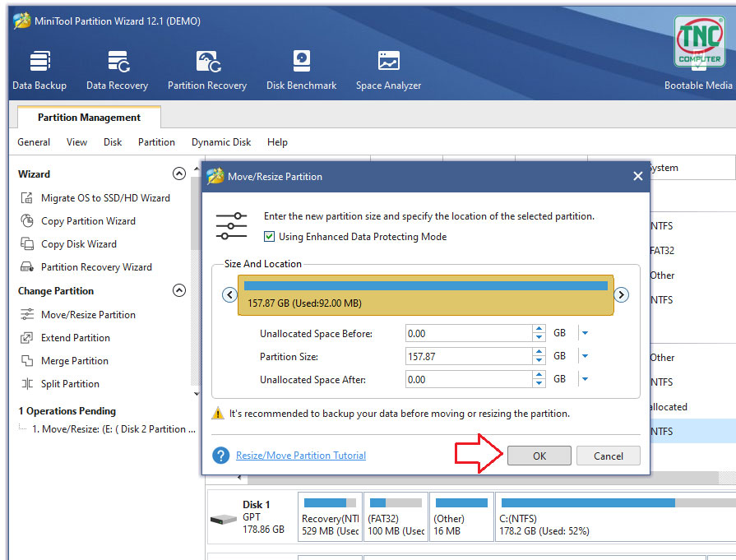The width and height of the screenshot is (736, 560).
Task: Select the pending Move/Resize operation entry
Action: click(x=113, y=429)
